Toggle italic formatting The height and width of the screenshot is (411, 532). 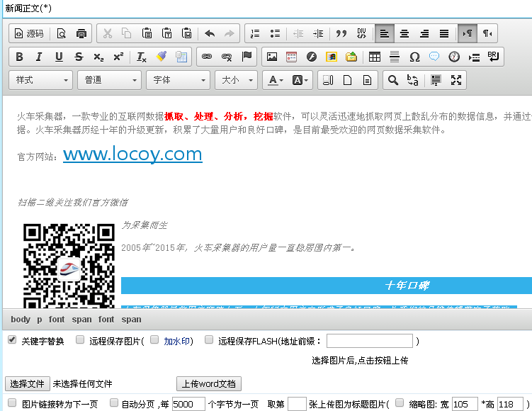click(39, 57)
